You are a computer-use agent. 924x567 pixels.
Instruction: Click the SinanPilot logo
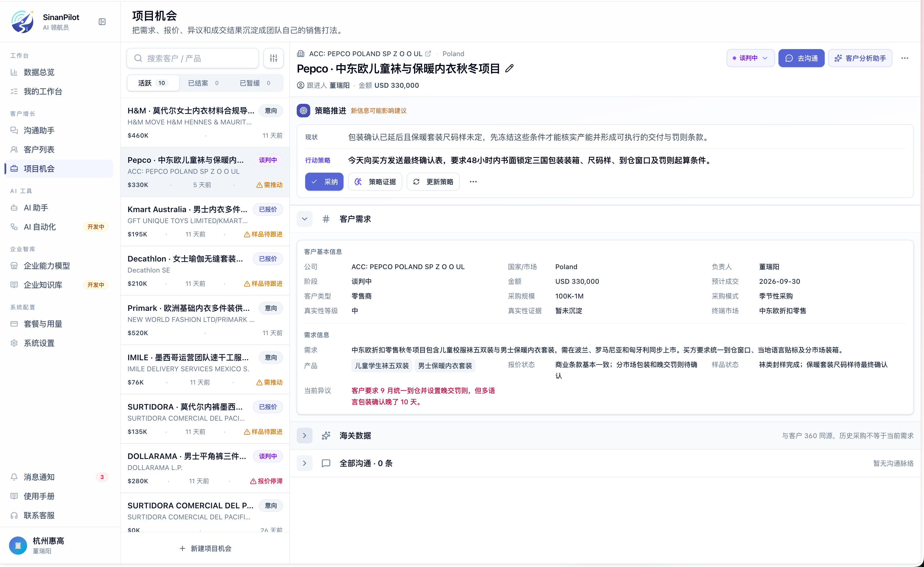[x=23, y=22]
